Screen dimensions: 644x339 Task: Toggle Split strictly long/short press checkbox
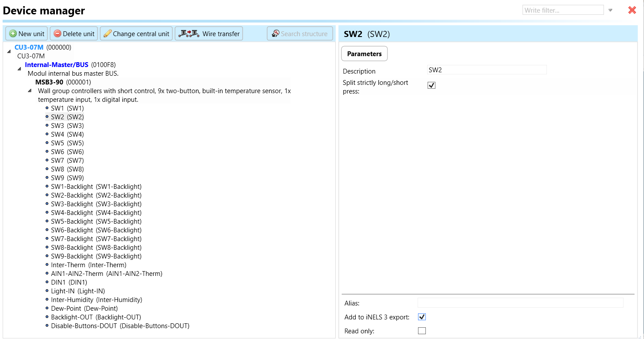(432, 85)
